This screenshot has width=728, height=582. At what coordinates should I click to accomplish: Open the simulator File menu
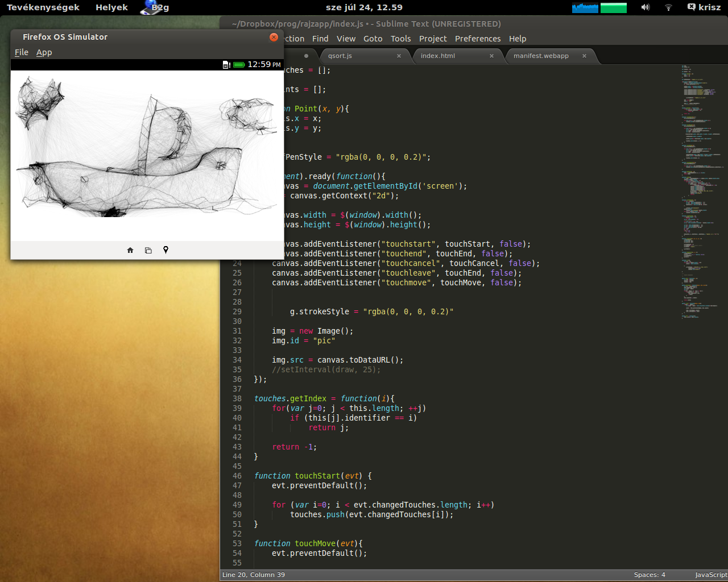point(22,52)
